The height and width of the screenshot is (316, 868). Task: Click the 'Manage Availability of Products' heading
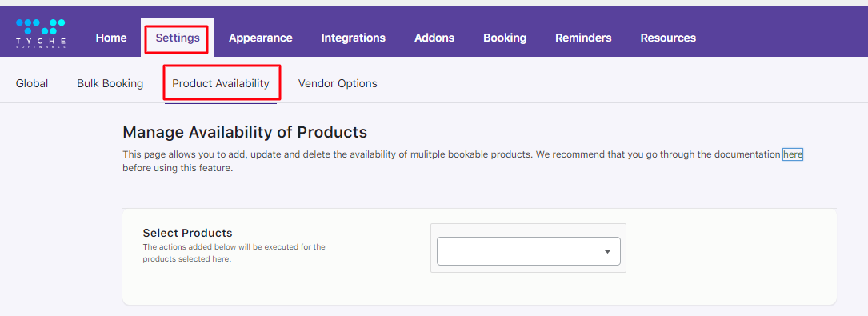point(245,132)
